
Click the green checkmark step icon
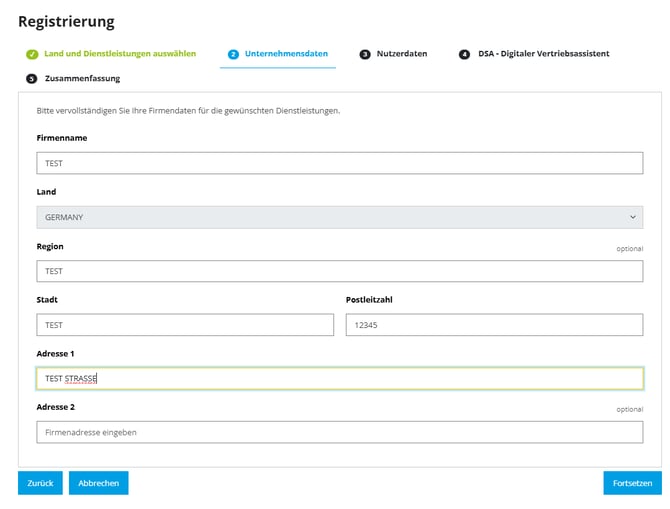[x=32, y=54]
